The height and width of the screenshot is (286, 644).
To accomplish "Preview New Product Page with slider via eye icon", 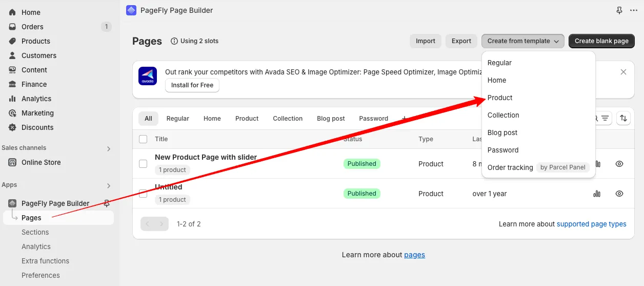I will pyautogui.click(x=619, y=164).
